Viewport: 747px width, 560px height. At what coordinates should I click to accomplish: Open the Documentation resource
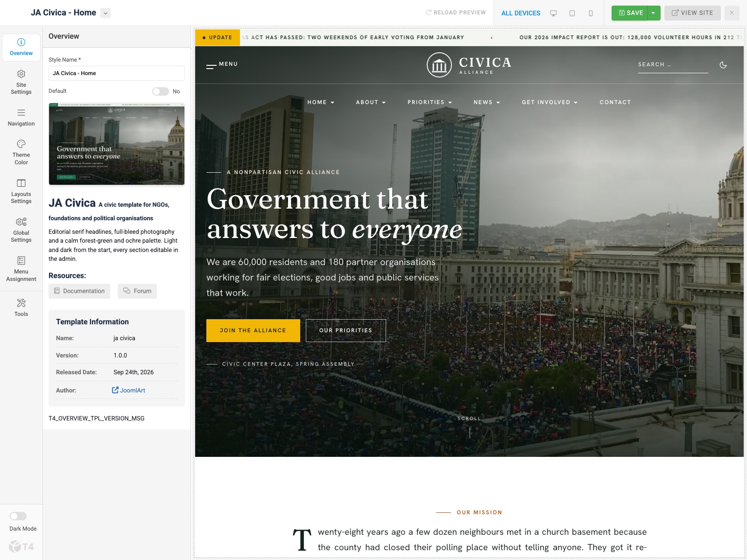click(79, 291)
